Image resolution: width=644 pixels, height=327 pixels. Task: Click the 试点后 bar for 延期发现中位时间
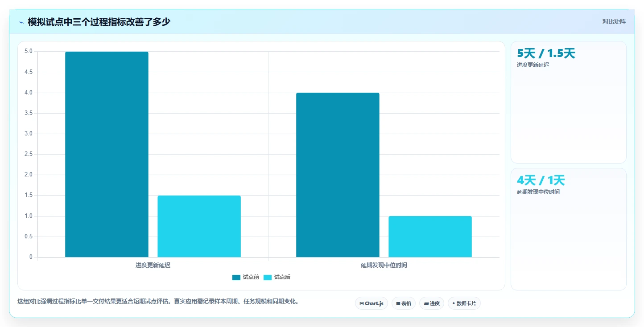(430, 237)
